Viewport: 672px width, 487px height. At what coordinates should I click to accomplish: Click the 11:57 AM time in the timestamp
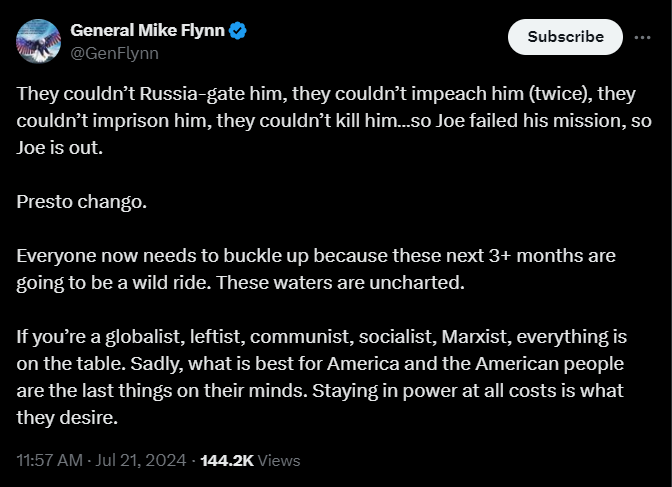(51, 461)
